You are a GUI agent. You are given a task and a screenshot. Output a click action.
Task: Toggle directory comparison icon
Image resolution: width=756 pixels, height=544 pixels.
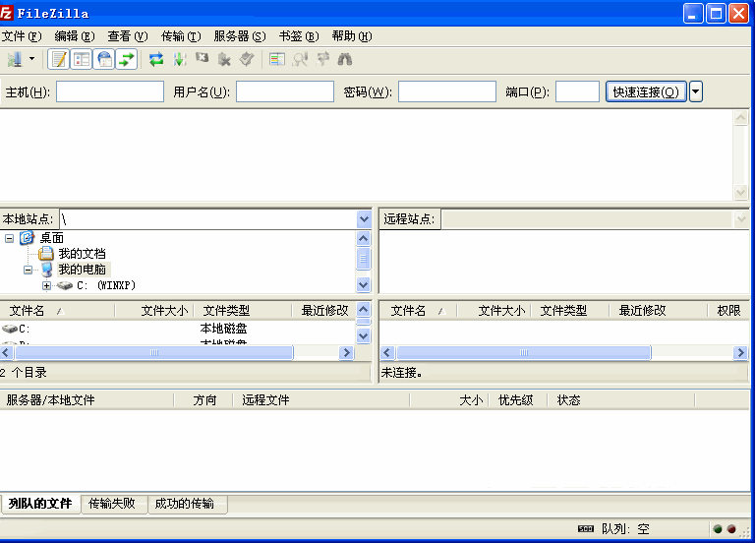[x=300, y=59]
